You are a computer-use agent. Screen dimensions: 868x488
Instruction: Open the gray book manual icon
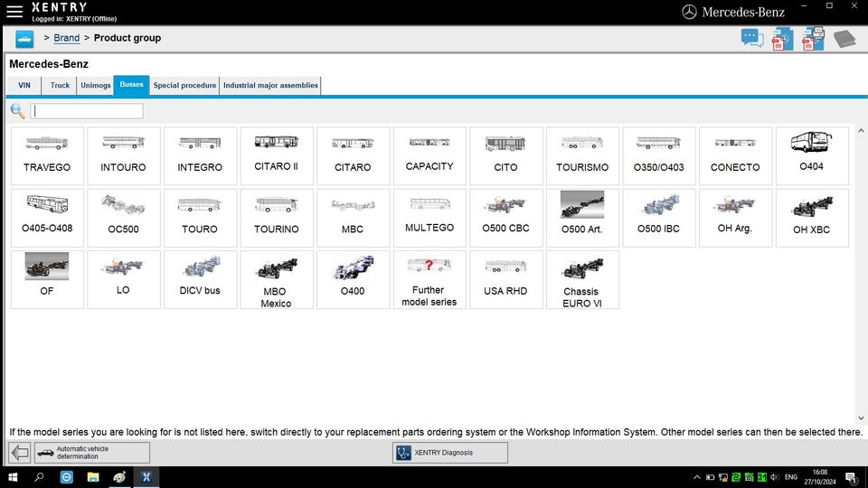coord(844,39)
